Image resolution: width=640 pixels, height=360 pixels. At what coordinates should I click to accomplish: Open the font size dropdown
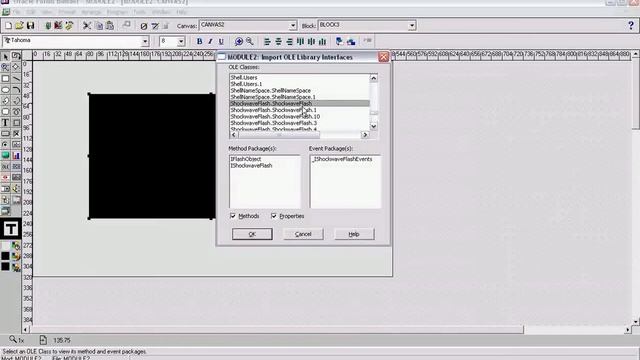pyautogui.click(x=181, y=41)
